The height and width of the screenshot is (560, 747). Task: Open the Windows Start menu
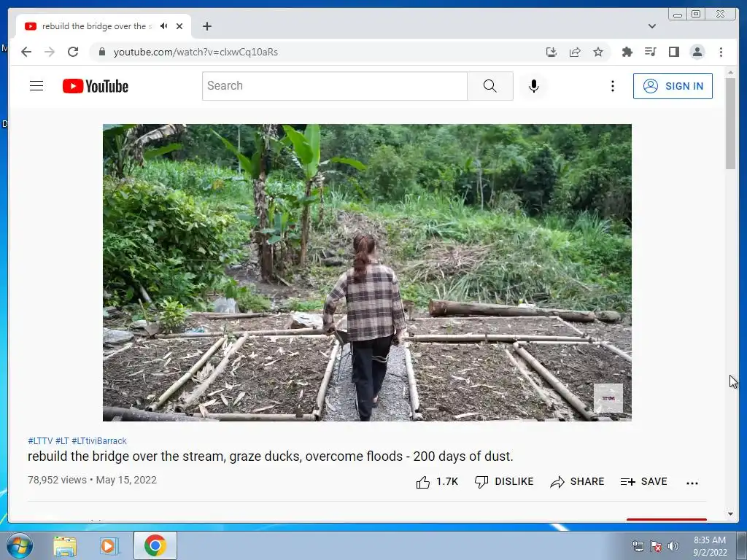click(x=19, y=545)
